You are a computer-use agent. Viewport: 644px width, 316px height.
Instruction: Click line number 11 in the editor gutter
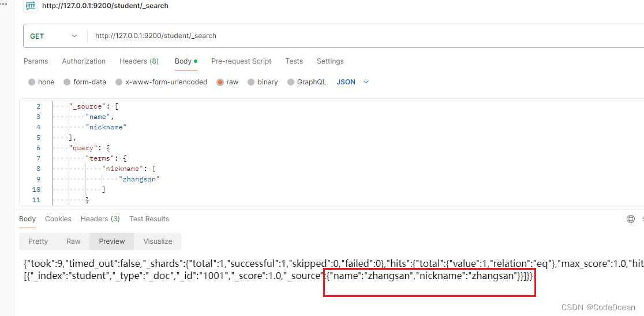[36, 200]
